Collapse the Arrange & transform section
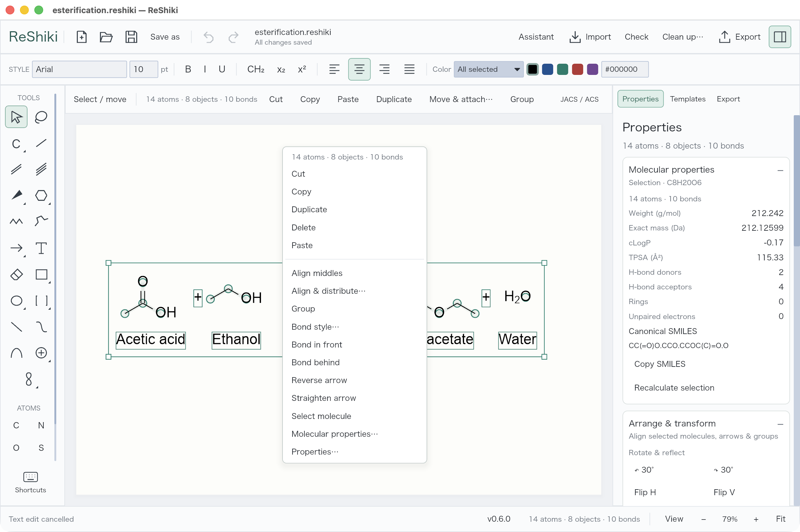The image size is (800, 532). pyautogui.click(x=780, y=424)
